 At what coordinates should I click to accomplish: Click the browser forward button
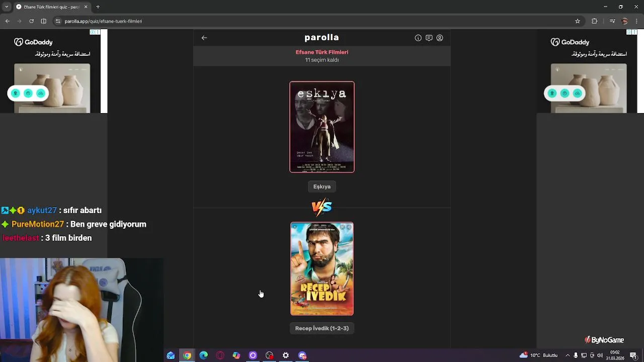pos(19,21)
